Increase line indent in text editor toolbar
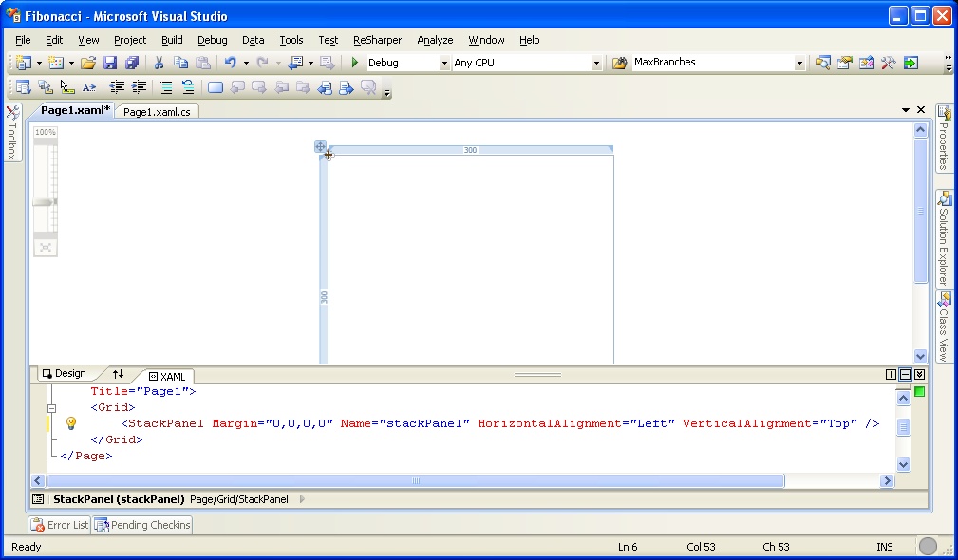Viewport: 958px width, 560px height. coord(139,87)
